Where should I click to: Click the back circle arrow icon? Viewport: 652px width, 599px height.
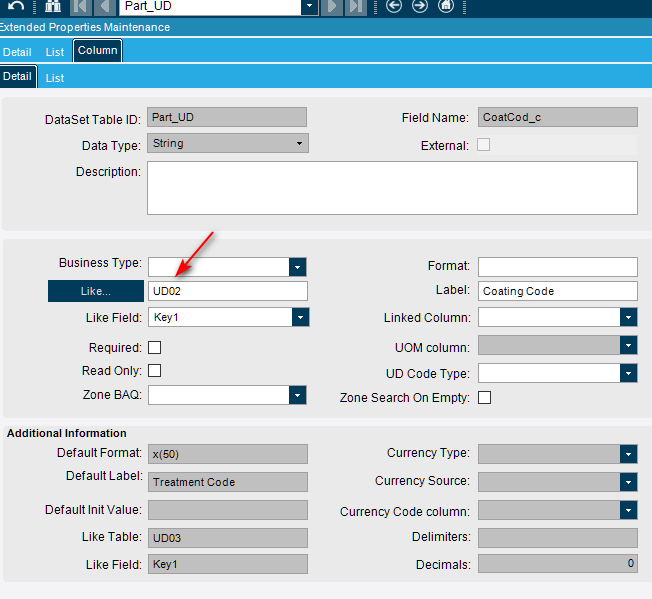(x=394, y=6)
